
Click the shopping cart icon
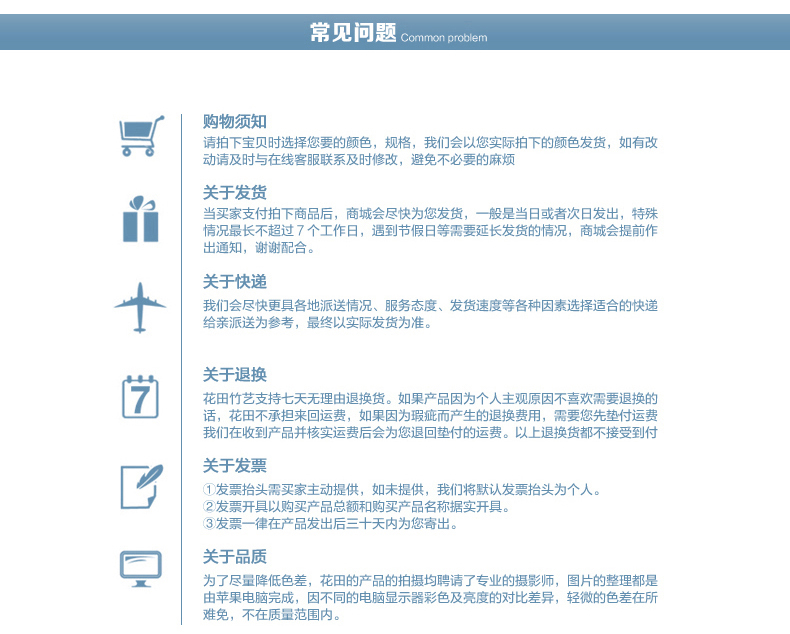tap(142, 136)
